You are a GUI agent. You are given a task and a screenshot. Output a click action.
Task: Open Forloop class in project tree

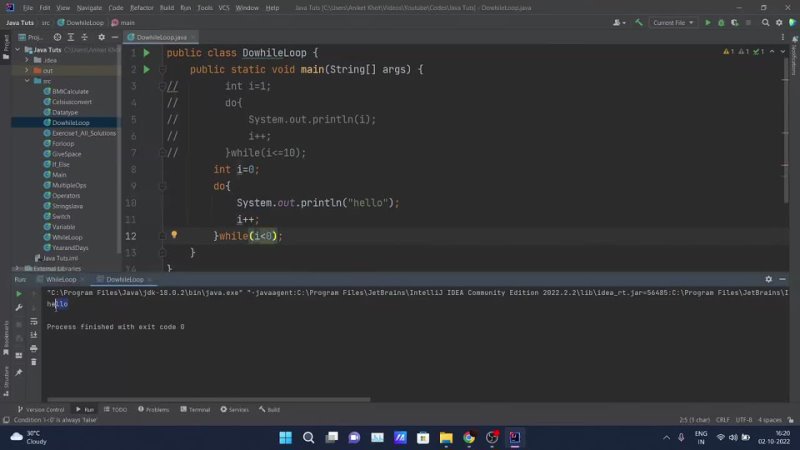tap(63, 143)
